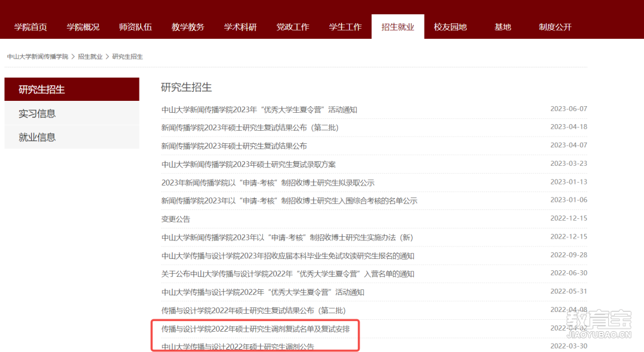Click the 2022-09-28 date entry
The image size is (644, 352).
(569, 255)
